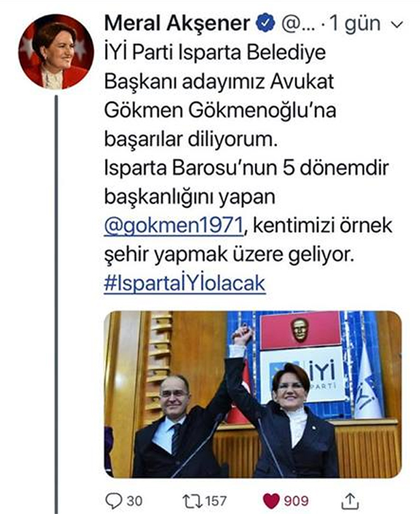Viewport: 420px width, 514px height.
Task: Open the @gokmen1971 mention
Action: [x=174, y=226]
